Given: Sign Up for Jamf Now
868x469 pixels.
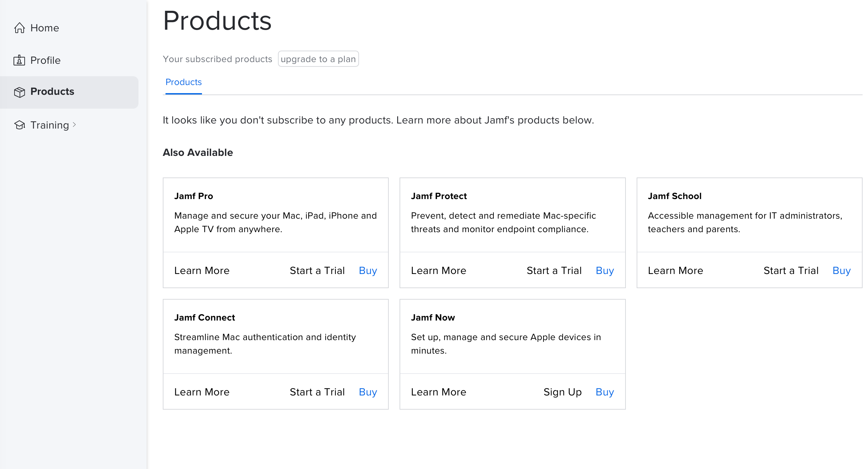Looking at the screenshot, I should pos(562,392).
